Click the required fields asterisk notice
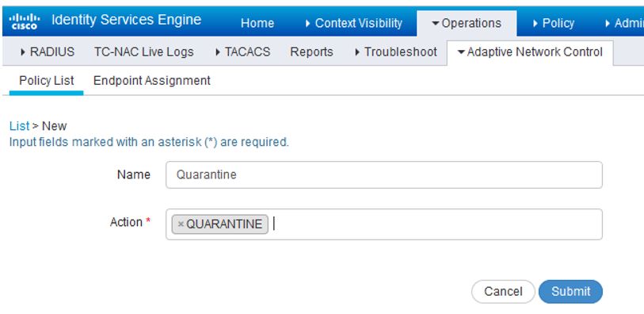This screenshot has width=644, height=314. [x=149, y=142]
